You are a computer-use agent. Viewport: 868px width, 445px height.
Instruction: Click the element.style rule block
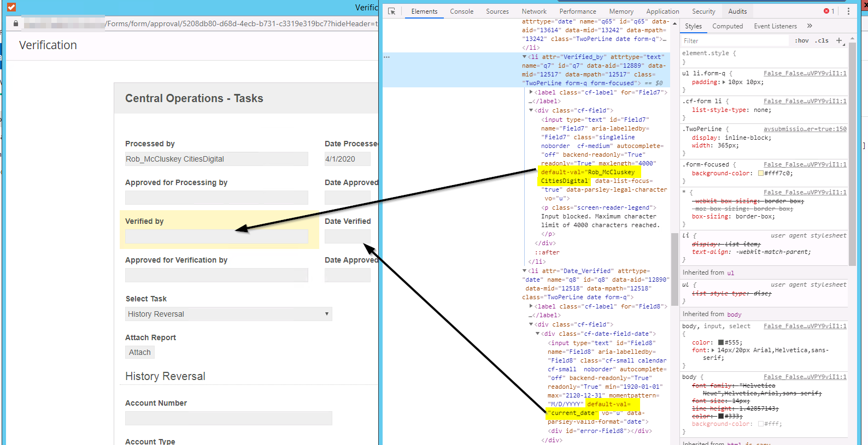[x=765, y=57]
